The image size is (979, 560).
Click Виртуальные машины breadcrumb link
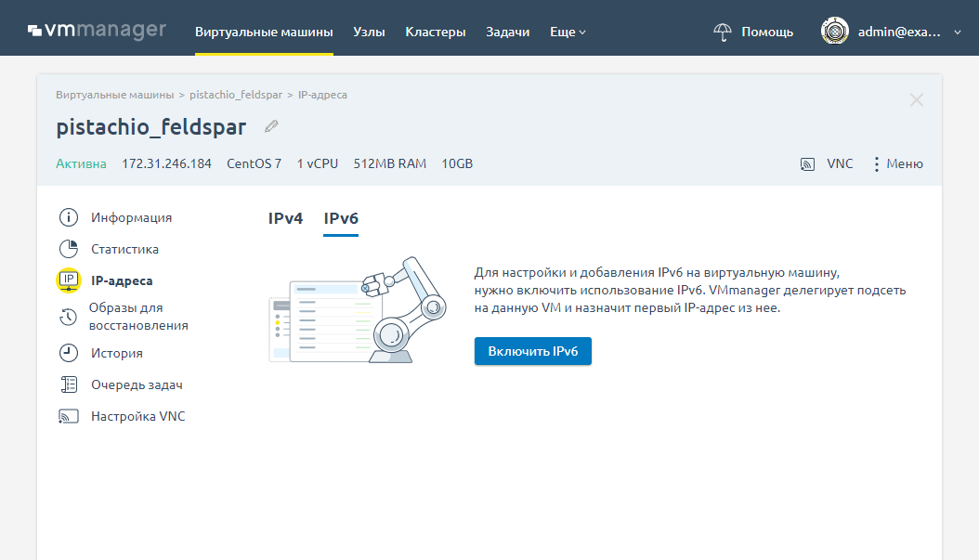(x=115, y=95)
